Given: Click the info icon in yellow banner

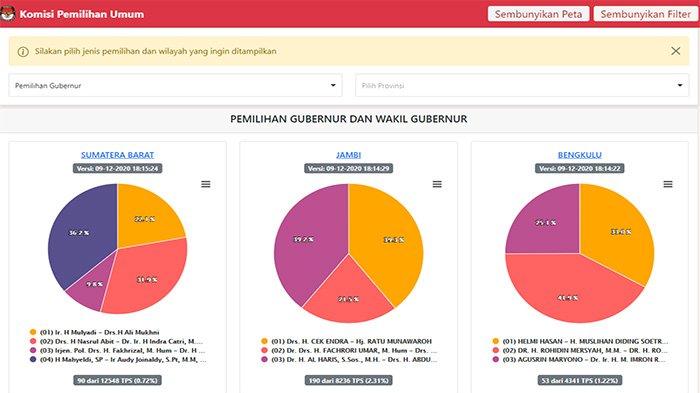Looking at the screenshot, I should [23, 52].
